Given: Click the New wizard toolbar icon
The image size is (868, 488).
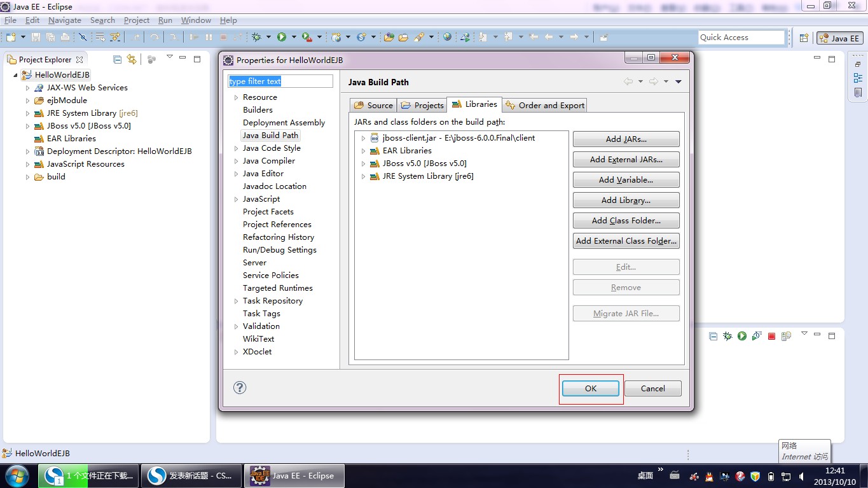Looking at the screenshot, I should 11,38.
